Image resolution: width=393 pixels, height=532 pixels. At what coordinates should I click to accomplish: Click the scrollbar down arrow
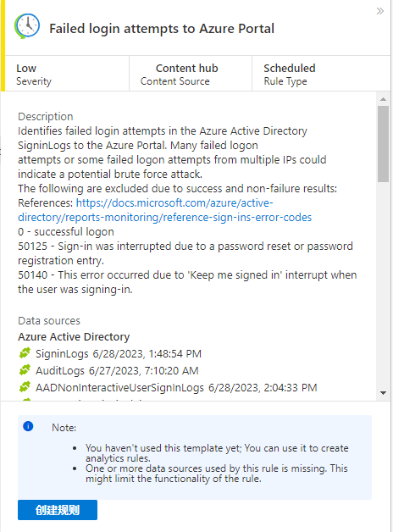(x=383, y=393)
